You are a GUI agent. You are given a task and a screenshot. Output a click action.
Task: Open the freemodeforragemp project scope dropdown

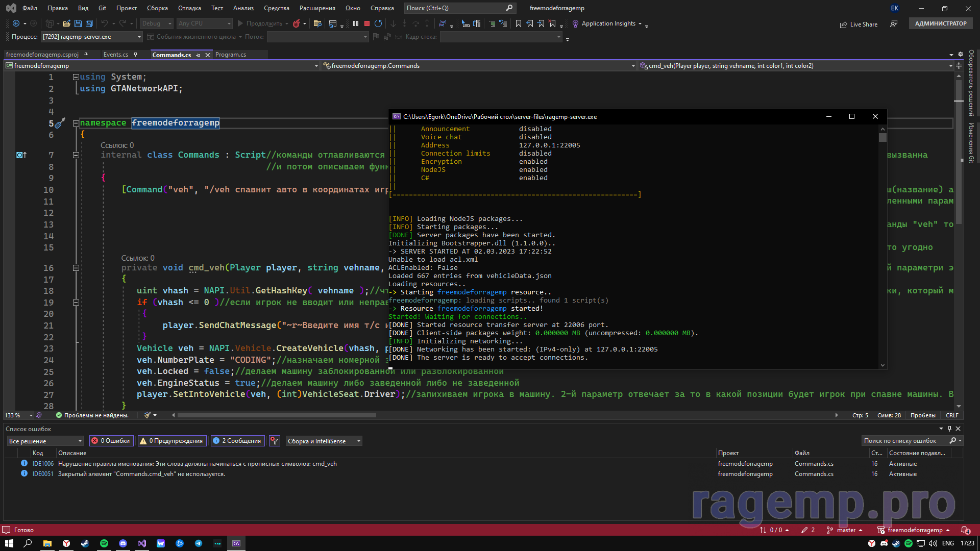pyautogui.click(x=162, y=66)
